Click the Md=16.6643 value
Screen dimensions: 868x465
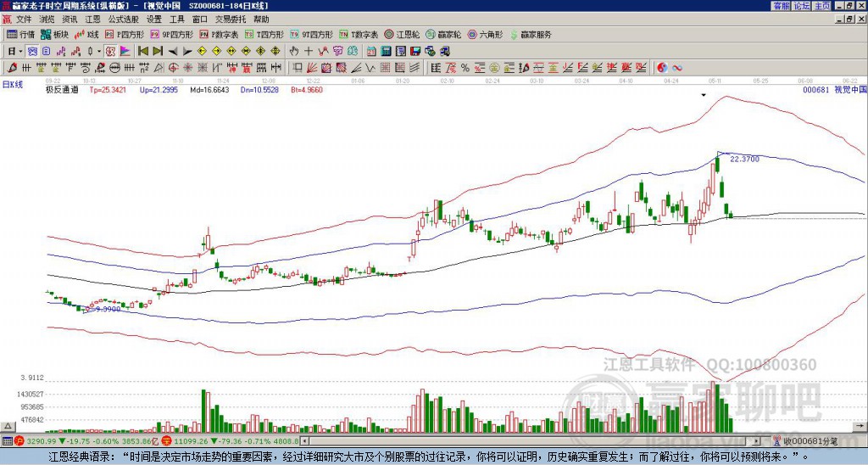pyautogui.click(x=209, y=89)
